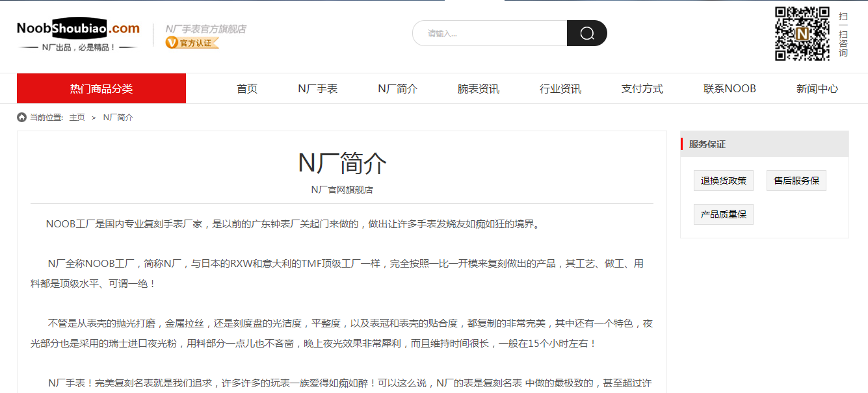The height and width of the screenshot is (393, 868).
Task: Click the magnifier search button
Action: 587,33
